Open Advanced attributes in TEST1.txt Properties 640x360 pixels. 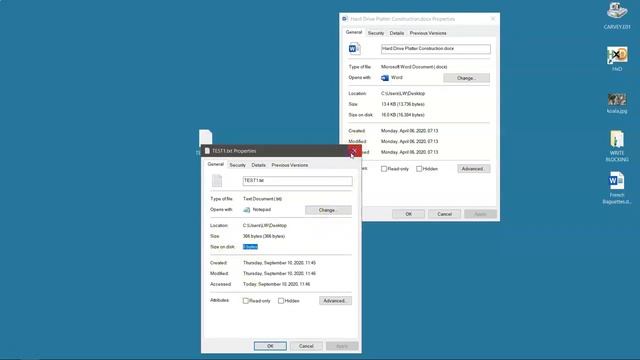tap(335, 301)
